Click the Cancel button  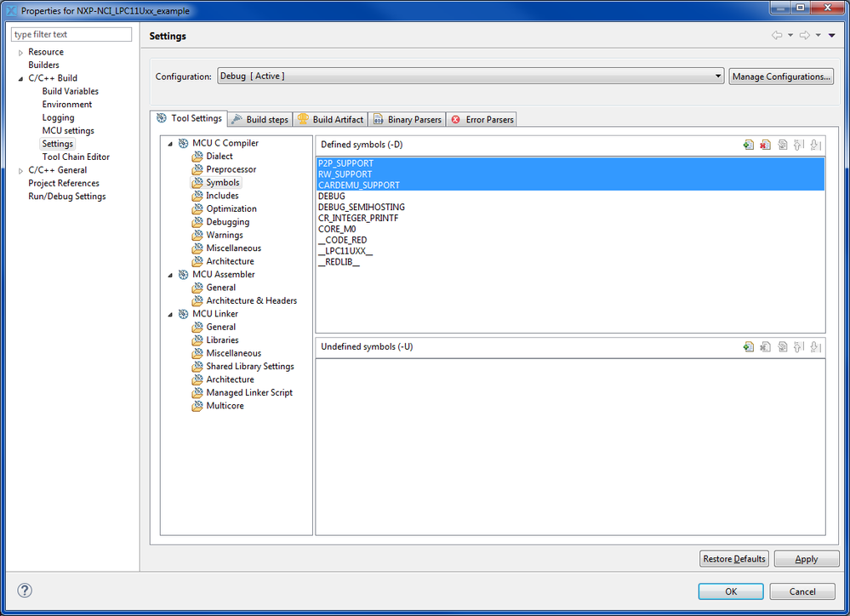[x=802, y=591]
